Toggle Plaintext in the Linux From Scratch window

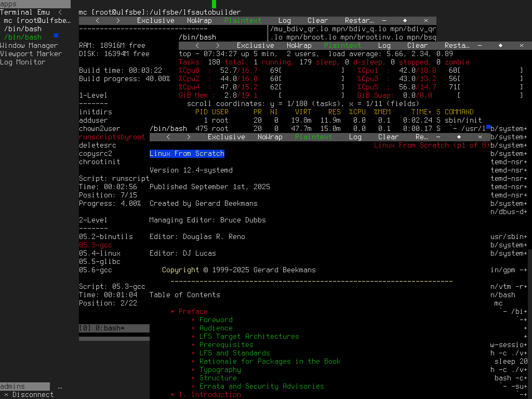tap(313, 137)
